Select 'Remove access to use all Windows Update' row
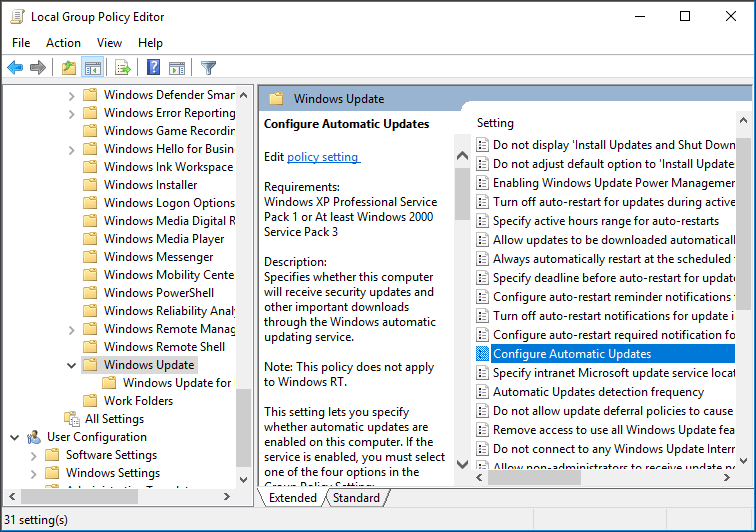The height and width of the screenshot is (532, 756). 605,430
